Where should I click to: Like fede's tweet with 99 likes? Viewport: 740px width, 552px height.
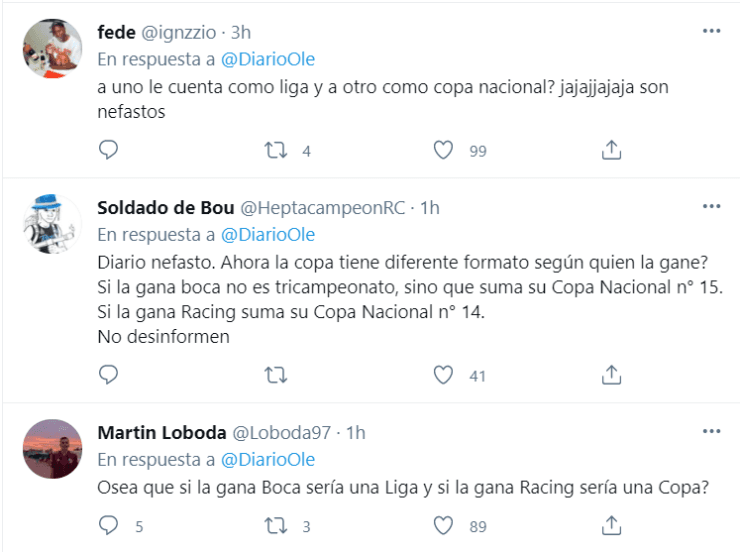[x=443, y=150]
